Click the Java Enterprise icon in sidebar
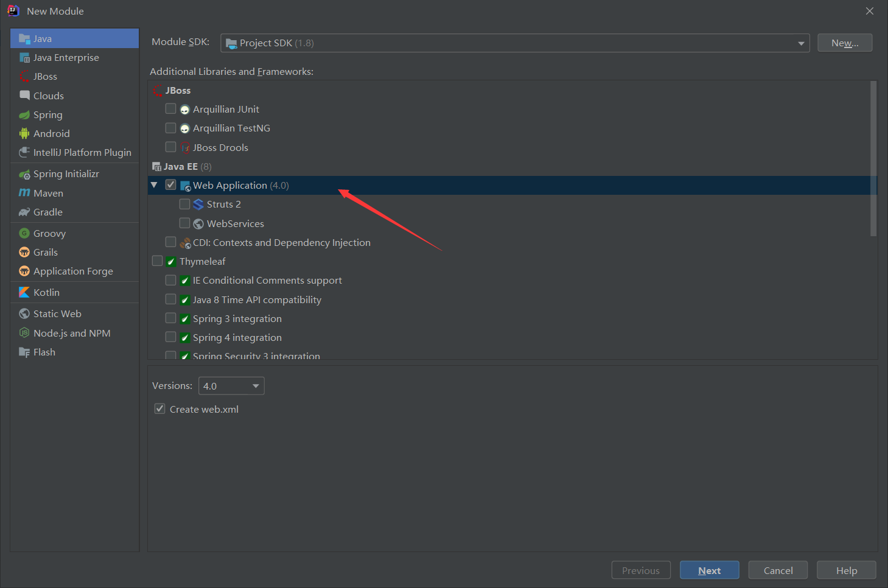Image resolution: width=888 pixels, height=588 pixels. tap(24, 58)
